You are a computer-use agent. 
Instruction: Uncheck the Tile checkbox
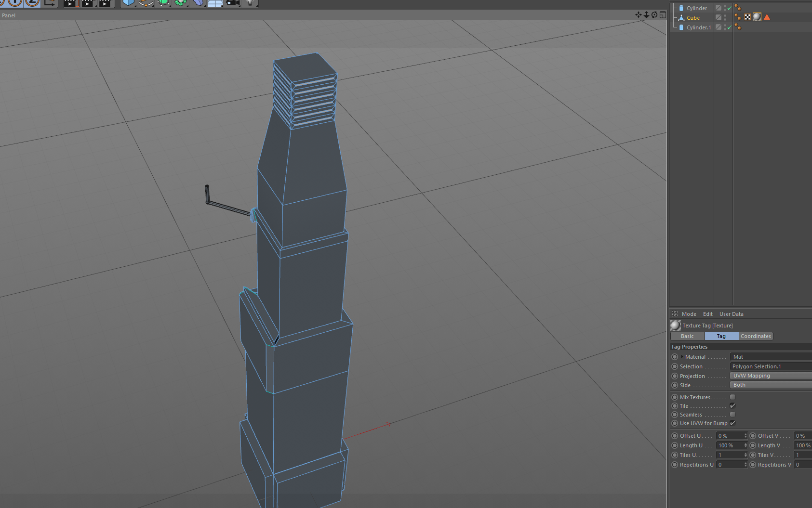(x=732, y=406)
